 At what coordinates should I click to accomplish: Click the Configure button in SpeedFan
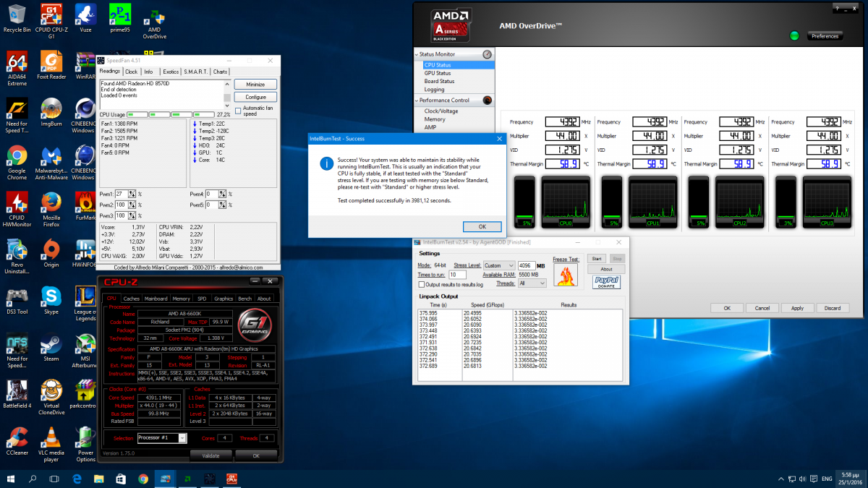[255, 96]
